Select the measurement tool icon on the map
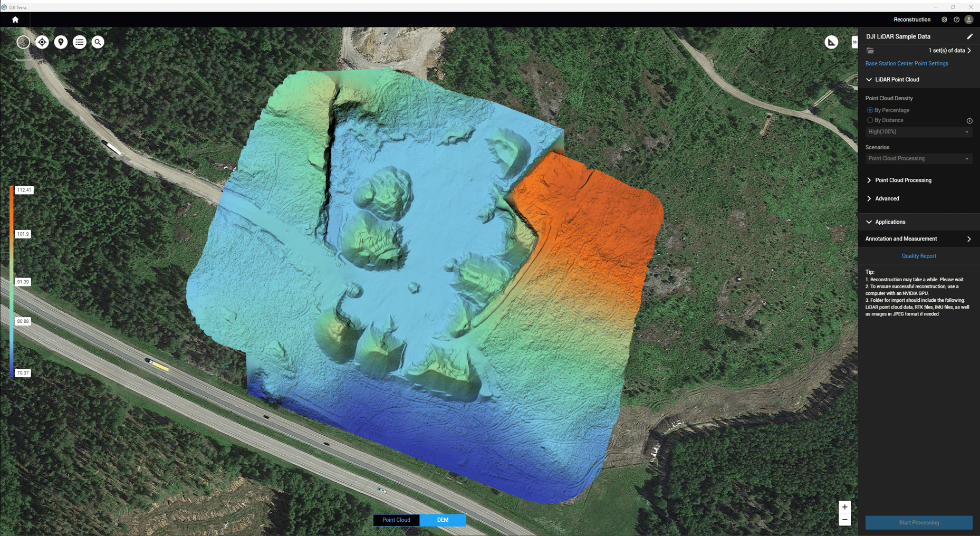Viewport: 980px width, 536px height. pos(831,42)
